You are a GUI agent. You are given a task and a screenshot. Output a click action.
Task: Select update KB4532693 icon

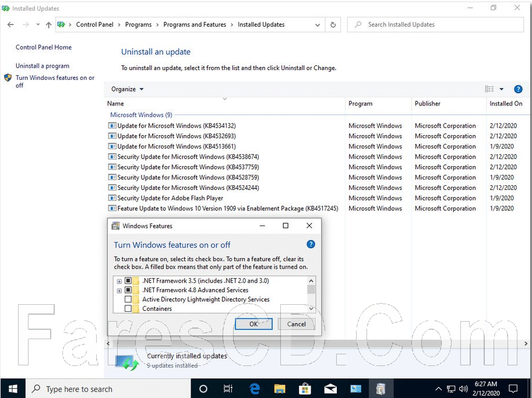coord(112,136)
